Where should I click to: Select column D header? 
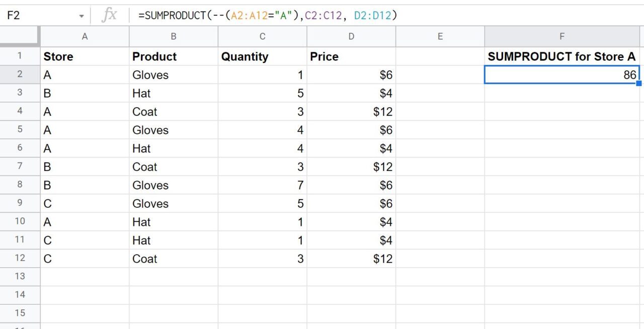click(351, 36)
